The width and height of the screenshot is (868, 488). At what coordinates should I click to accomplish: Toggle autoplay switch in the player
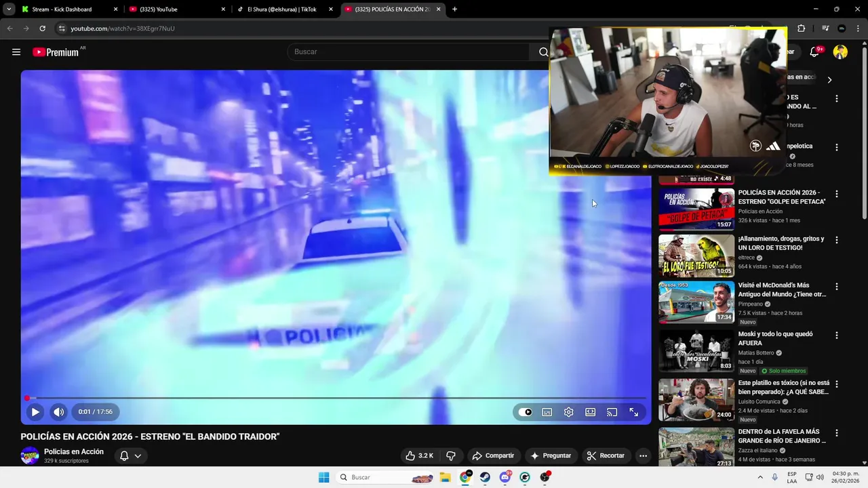(526, 412)
